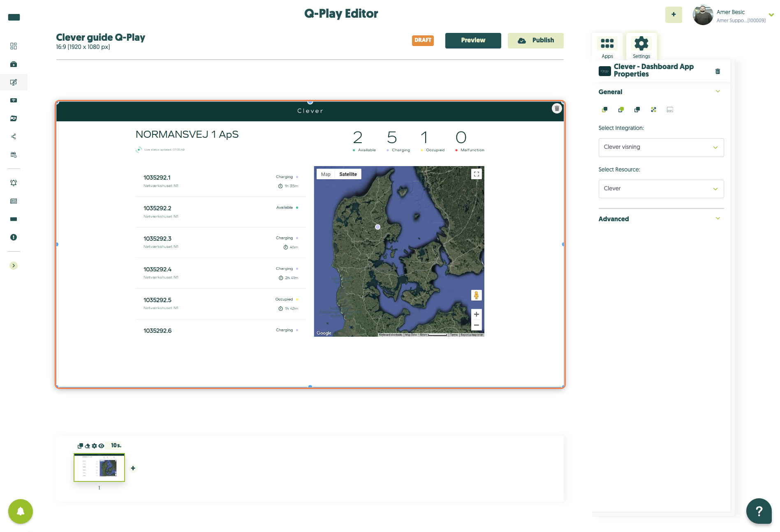
Task: Select charger row 1035292.4
Action: [x=221, y=273]
